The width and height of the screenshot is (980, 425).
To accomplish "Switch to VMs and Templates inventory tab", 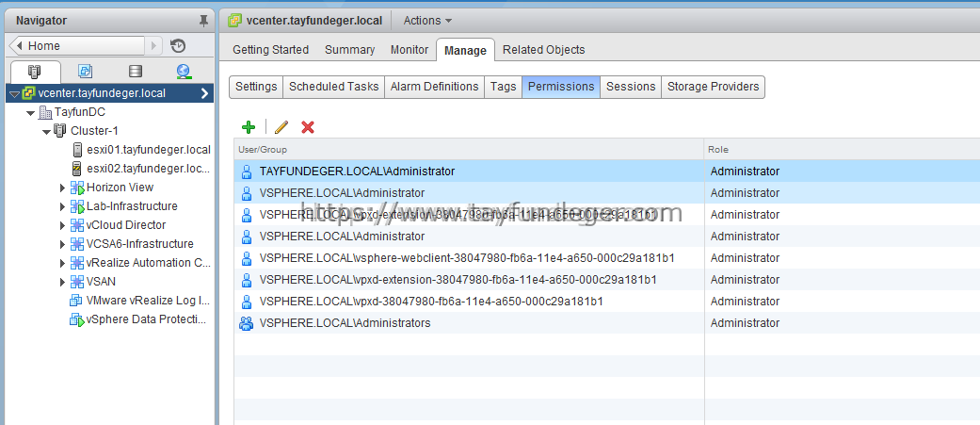I will [85, 72].
